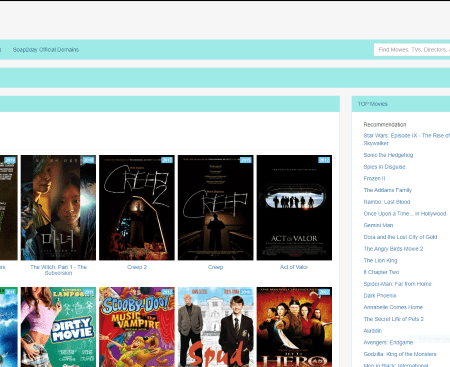Open Star Wars: Episode IX recommendation

coord(407,139)
